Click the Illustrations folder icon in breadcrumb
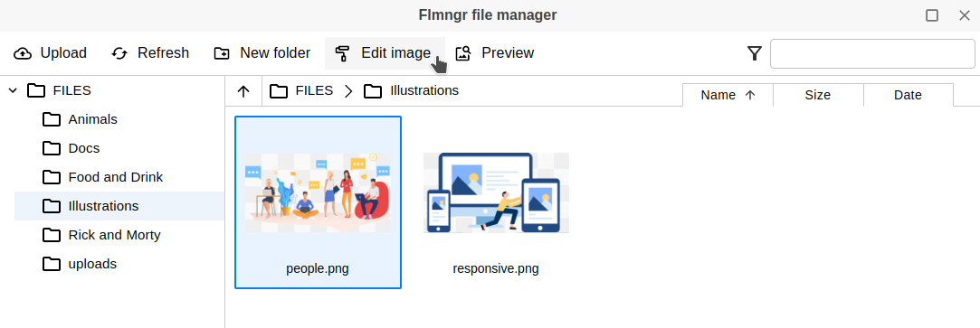 click(x=373, y=91)
